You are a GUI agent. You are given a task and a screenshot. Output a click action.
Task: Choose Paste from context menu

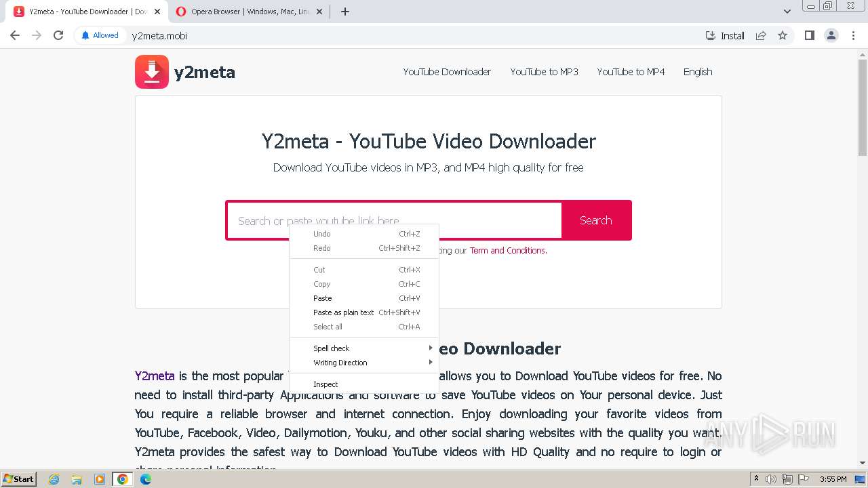point(364,298)
